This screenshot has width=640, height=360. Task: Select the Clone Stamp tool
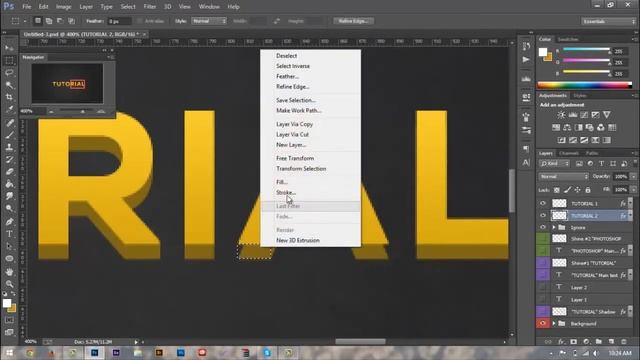tap(9, 147)
